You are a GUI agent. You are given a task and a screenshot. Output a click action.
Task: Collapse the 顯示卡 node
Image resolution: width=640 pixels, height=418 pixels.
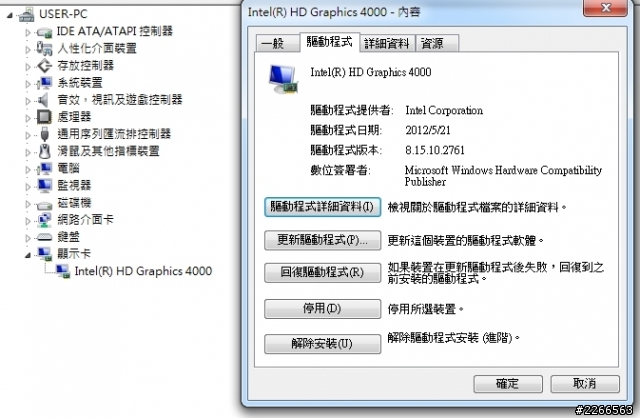[28, 256]
